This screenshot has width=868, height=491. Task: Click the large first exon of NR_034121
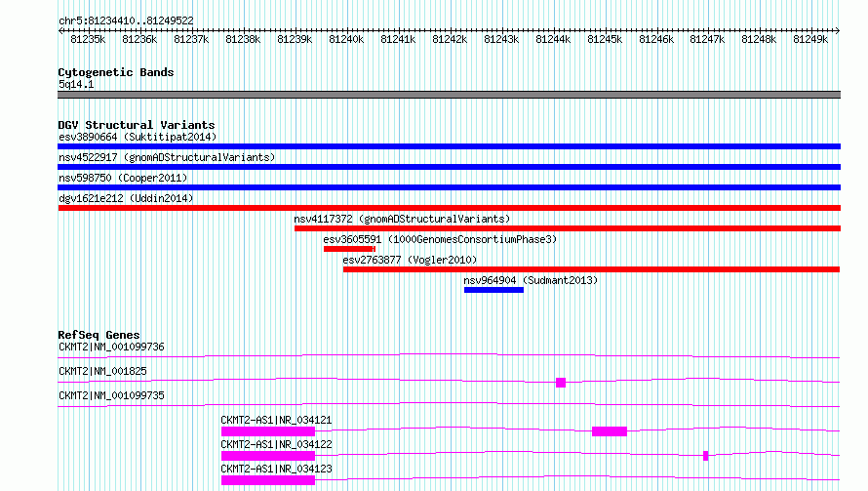click(268, 431)
